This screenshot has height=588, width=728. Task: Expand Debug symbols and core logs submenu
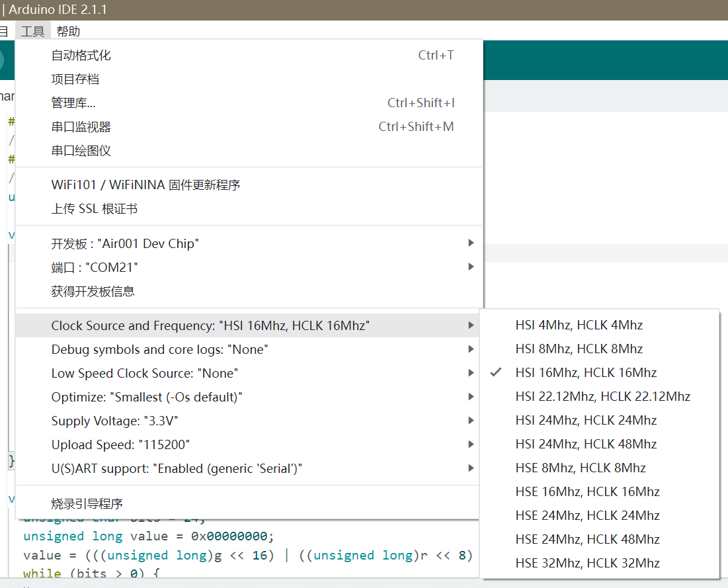(247, 349)
